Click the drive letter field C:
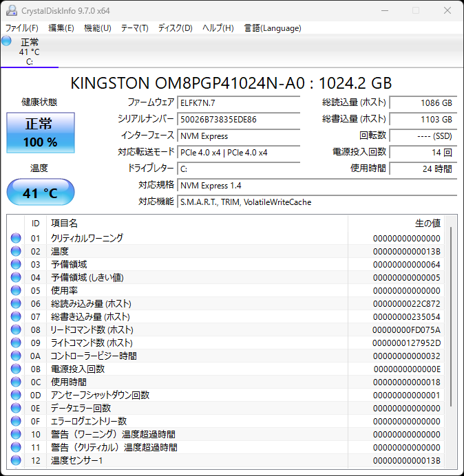 pos(239,169)
